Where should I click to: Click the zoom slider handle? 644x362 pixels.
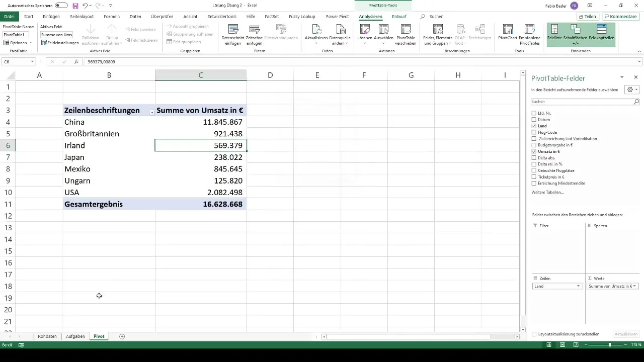(x=610, y=345)
